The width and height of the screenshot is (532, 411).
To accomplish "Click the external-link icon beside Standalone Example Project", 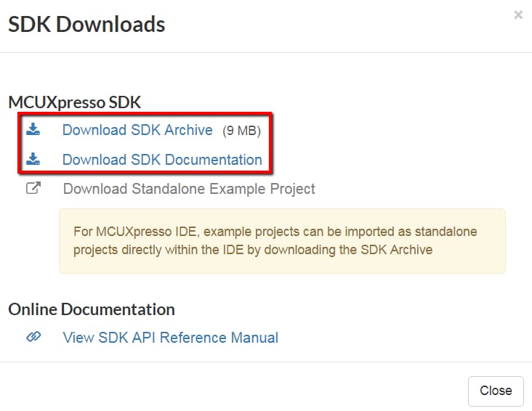I will (x=33, y=188).
